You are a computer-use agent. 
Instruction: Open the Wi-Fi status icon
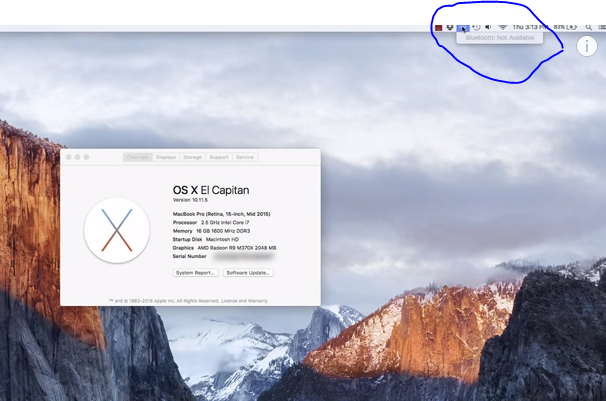(502, 27)
